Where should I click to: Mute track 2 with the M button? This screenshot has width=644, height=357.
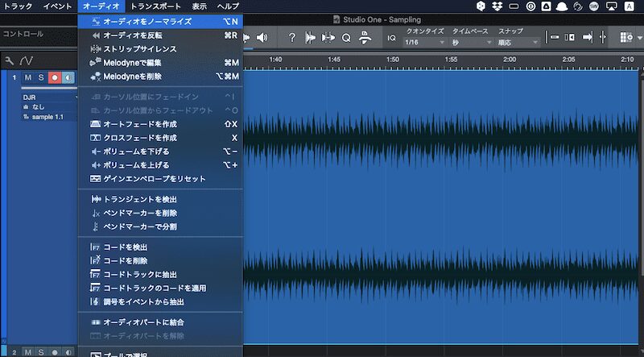pos(28,352)
